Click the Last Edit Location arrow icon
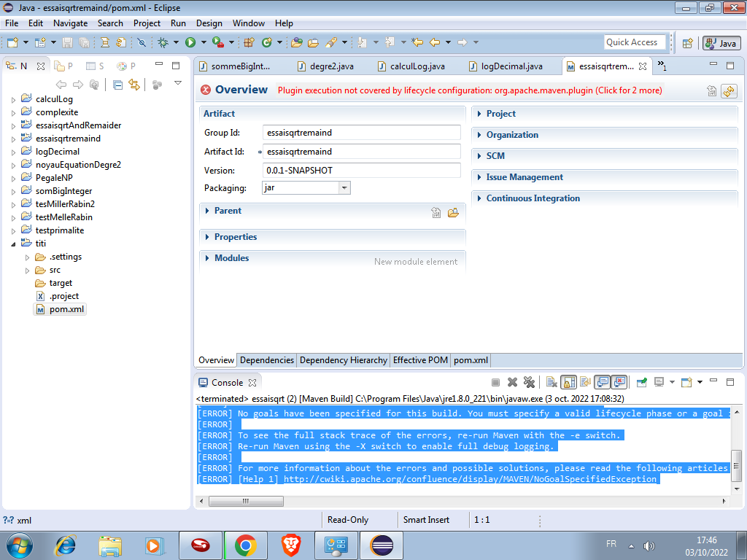 coord(417,42)
